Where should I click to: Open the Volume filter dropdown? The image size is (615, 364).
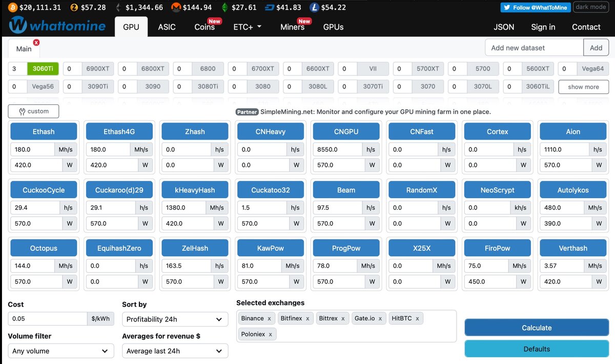coord(61,351)
